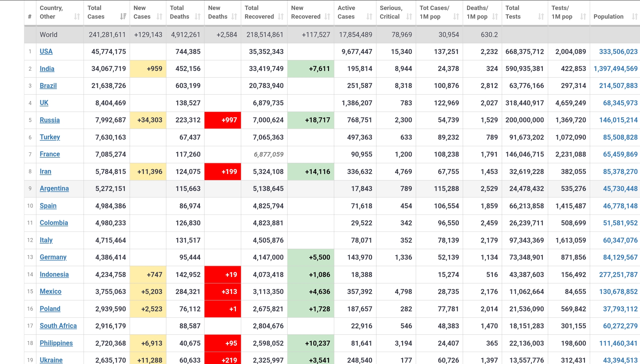Click the Colombia link
Image resolution: width=640 pixels, height=364 pixels.
click(x=54, y=223)
